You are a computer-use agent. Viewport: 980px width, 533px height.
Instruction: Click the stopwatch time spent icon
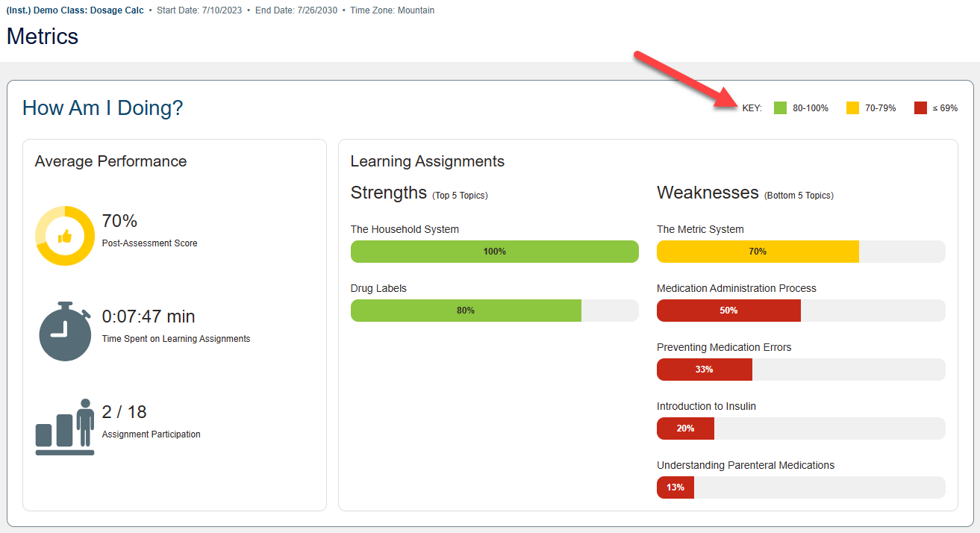click(x=65, y=331)
